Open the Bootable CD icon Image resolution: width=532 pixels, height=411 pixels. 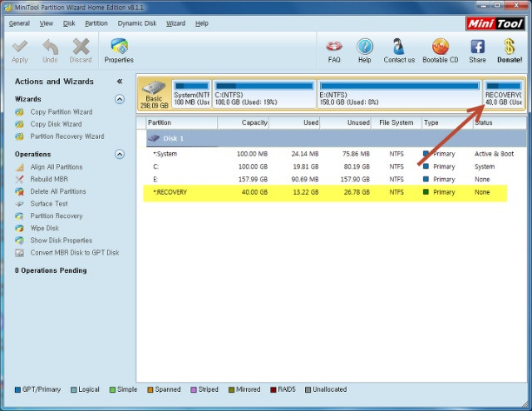pos(441,47)
